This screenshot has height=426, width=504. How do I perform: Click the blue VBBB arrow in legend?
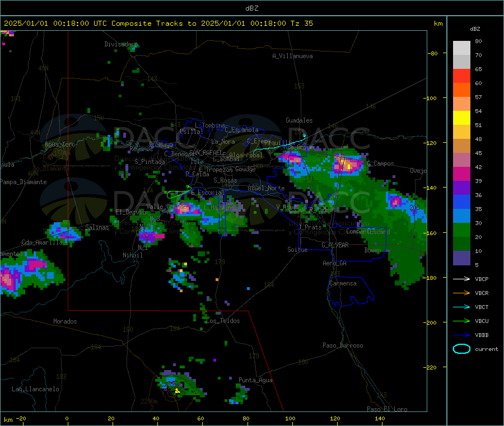point(461,335)
